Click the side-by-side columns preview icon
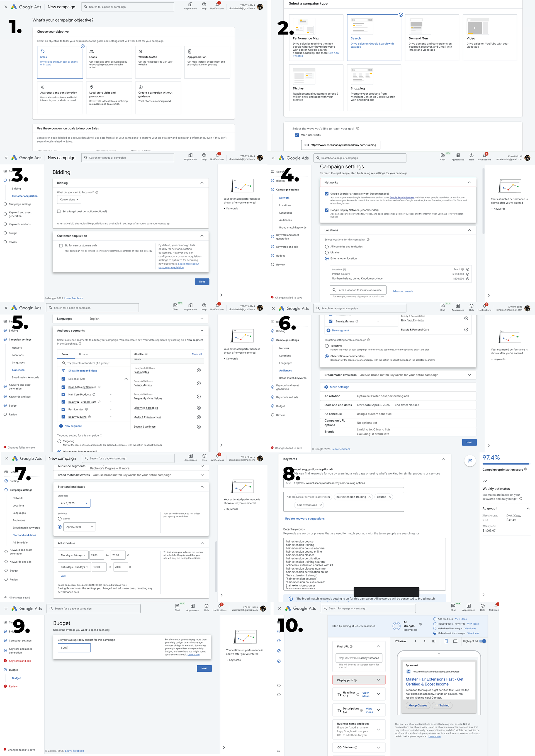Viewport: 535px width, 756px height. pos(434,641)
